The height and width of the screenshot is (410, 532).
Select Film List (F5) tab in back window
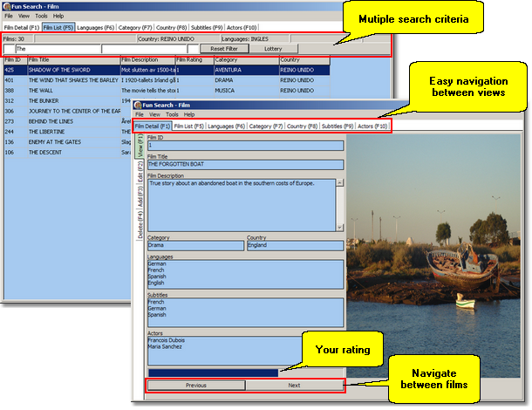pos(58,28)
